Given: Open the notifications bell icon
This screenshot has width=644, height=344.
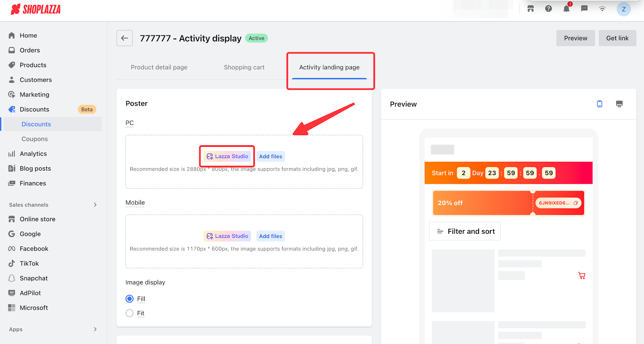Looking at the screenshot, I should (x=566, y=9).
